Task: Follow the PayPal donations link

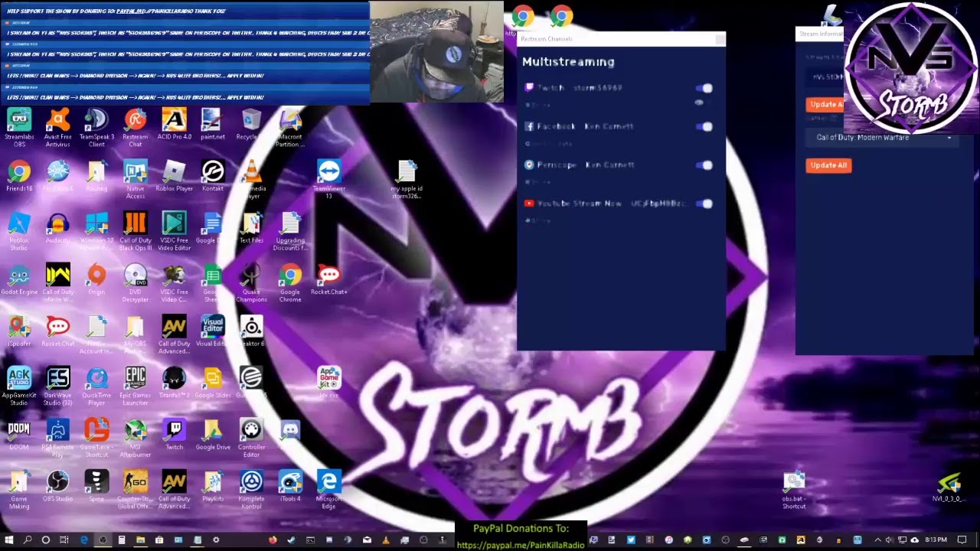Action: coord(521,545)
